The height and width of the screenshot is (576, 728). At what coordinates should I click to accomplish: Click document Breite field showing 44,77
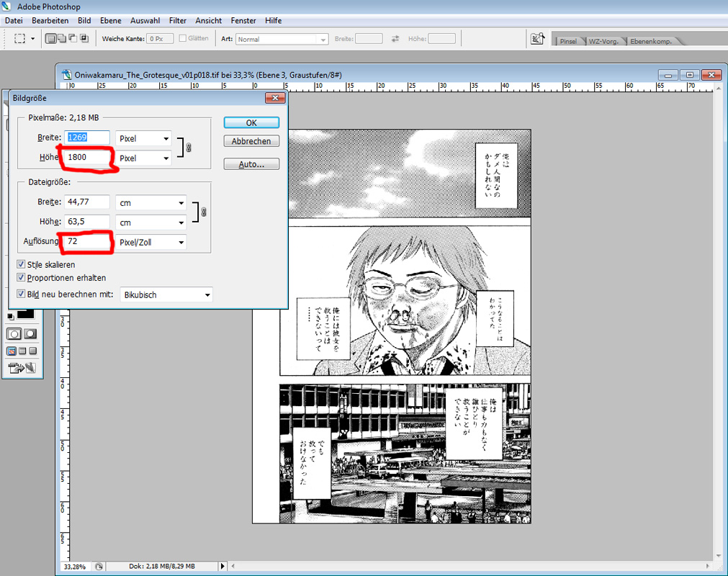pyautogui.click(x=87, y=202)
